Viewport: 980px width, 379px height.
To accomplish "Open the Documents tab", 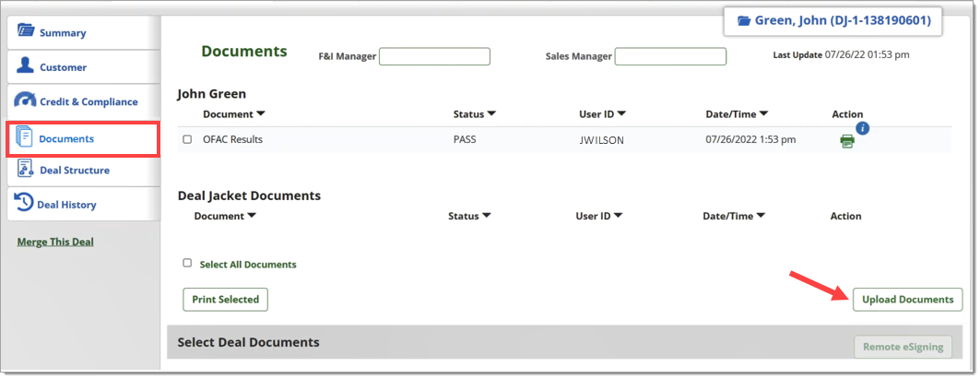I will pos(82,139).
